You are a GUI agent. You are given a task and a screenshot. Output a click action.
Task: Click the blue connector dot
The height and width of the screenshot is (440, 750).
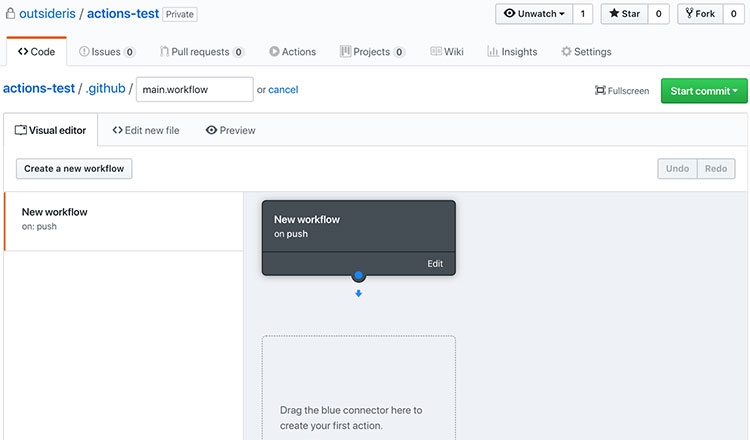(x=358, y=275)
